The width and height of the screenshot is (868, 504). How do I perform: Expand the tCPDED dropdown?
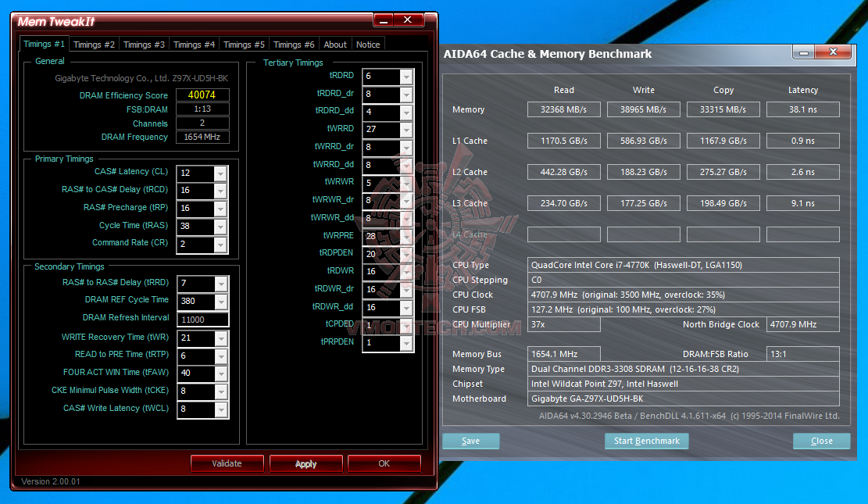[x=406, y=325]
